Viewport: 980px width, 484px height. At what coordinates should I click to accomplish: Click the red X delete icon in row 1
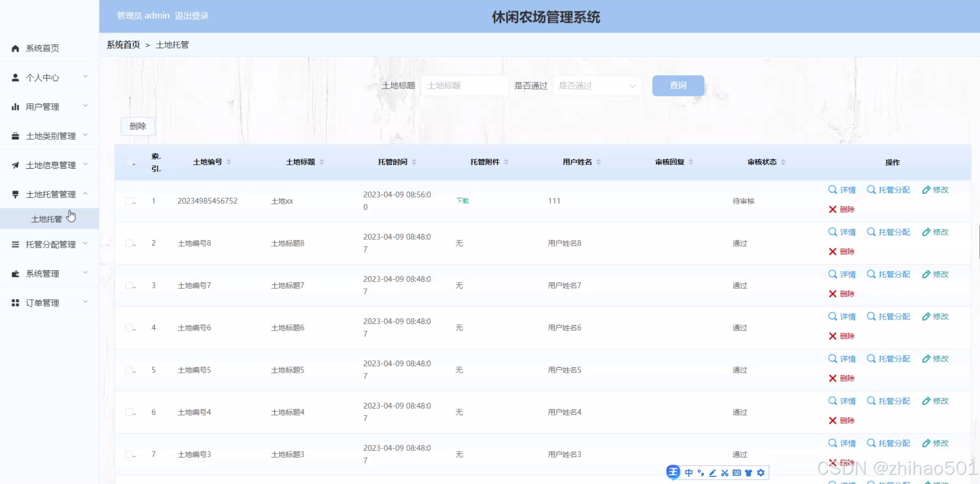pos(833,209)
